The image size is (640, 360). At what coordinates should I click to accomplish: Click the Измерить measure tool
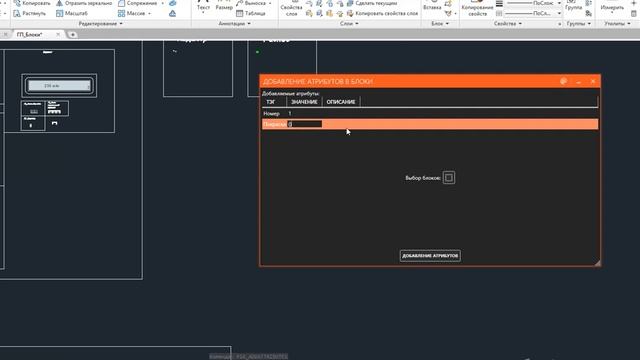(x=612, y=6)
